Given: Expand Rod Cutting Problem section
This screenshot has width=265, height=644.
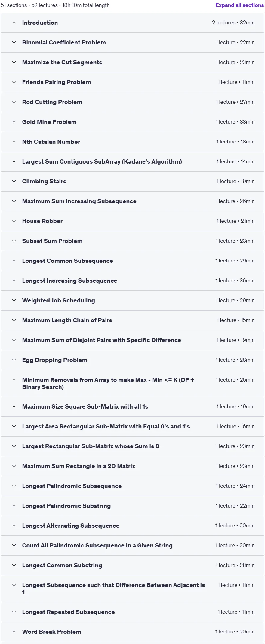Looking at the screenshot, I should (132, 102).
